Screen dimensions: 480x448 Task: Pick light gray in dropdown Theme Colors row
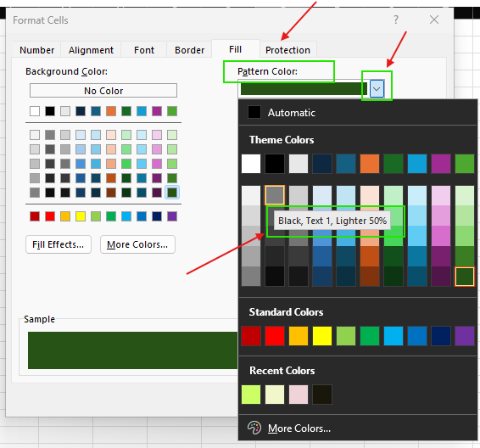coord(299,164)
